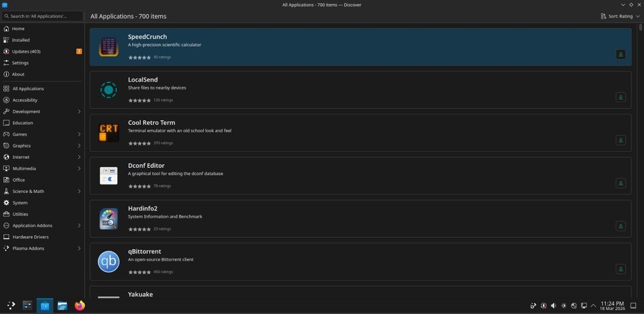Click the 450 ratings text
This screenshot has height=314, width=644.
pyautogui.click(x=163, y=272)
